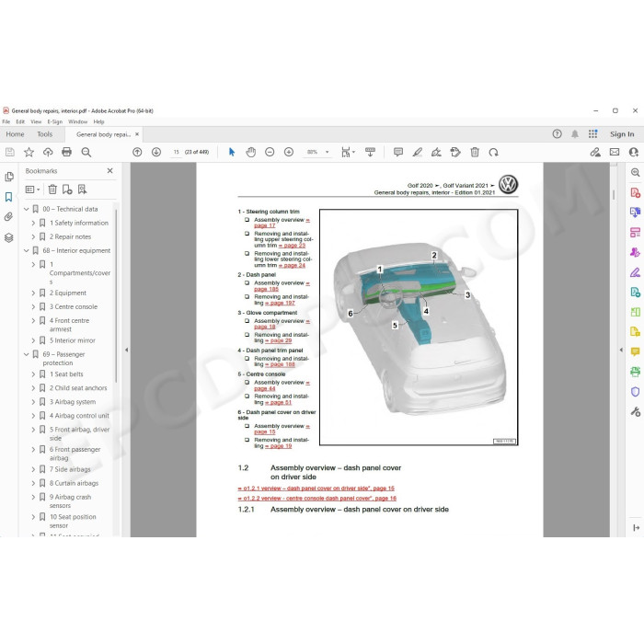Click the star bookmark icon in toolbar
The width and height of the screenshot is (644, 644).
click(29, 153)
